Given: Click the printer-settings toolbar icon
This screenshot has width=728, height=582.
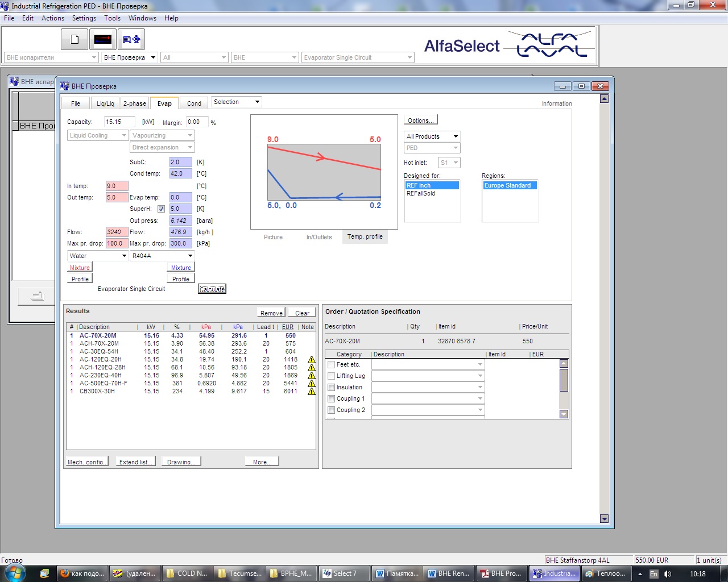Looking at the screenshot, I should pyautogui.click(x=131, y=39).
